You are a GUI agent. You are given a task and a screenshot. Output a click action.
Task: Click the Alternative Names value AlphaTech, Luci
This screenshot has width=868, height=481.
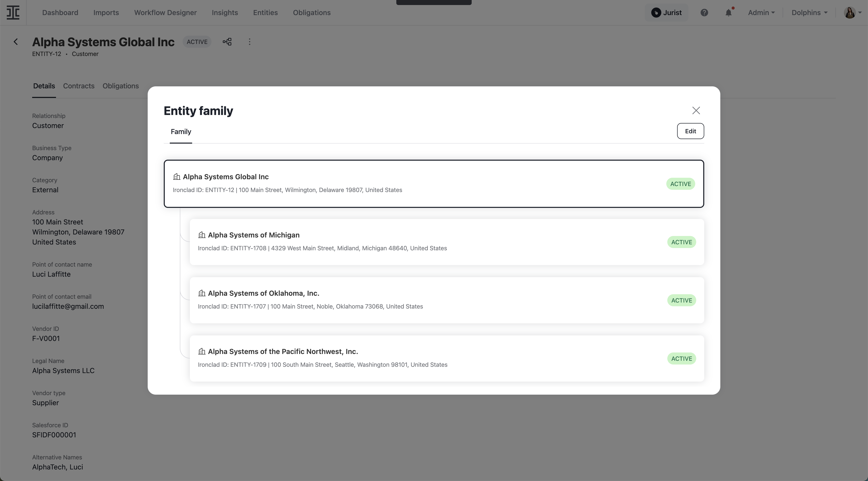(58, 467)
